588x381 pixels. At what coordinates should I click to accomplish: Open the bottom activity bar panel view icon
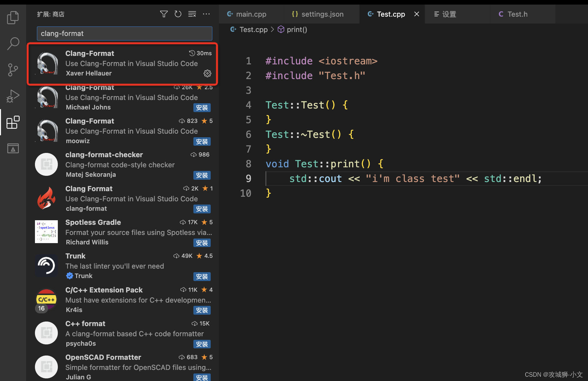coord(13,148)
